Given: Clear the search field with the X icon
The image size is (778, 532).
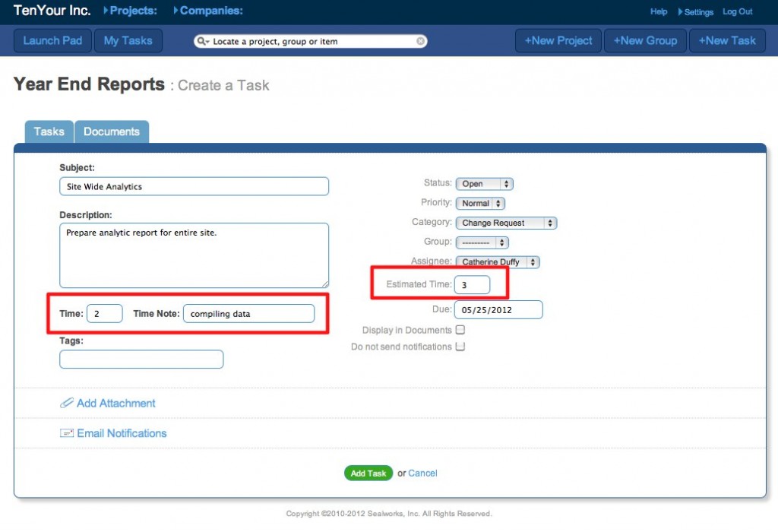Looking at the screenshot, I should pos(420,41).
